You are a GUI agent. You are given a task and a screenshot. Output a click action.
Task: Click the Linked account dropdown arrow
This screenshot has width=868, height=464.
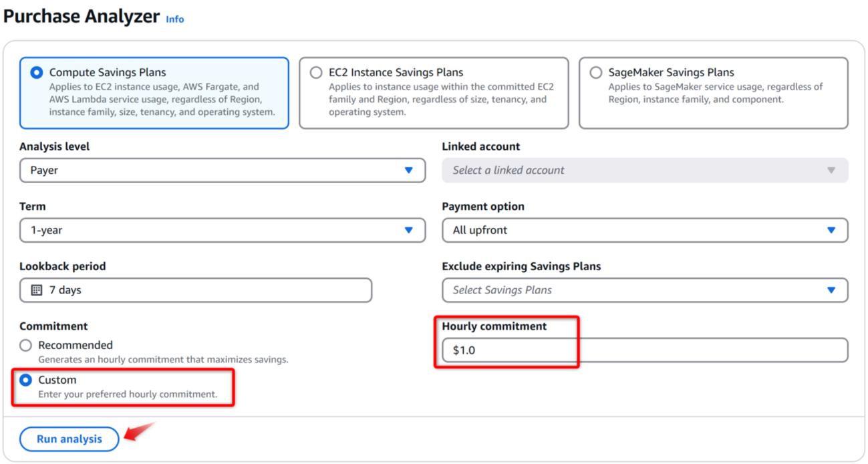pos(831,170)
